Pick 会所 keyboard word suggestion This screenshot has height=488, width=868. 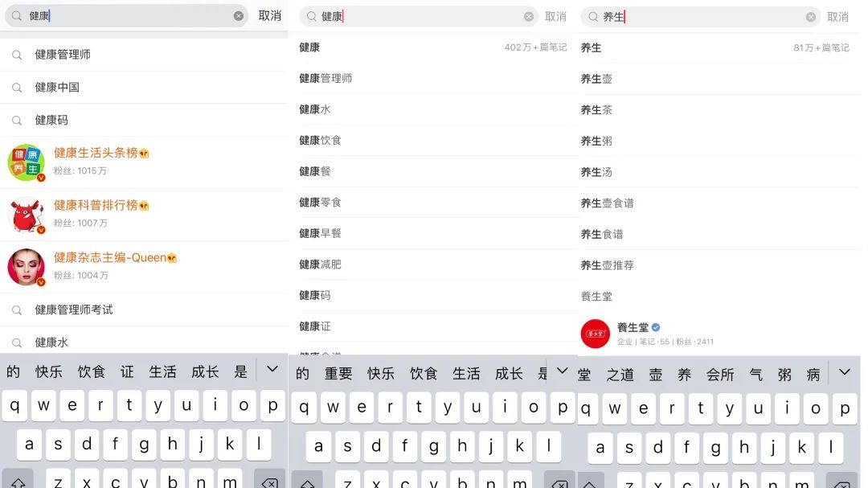click(720, 375)
